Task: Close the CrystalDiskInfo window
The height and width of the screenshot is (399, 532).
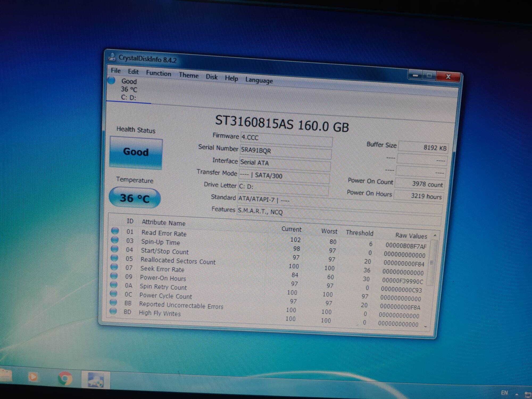Action: click(x=448, y=77)
